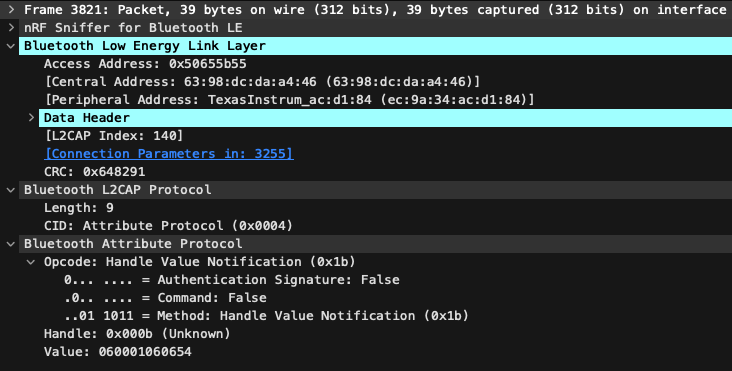The image size is (732, 371).
Task: Open the Connection Parameters in 3255 link
Action: pos(169,154)
